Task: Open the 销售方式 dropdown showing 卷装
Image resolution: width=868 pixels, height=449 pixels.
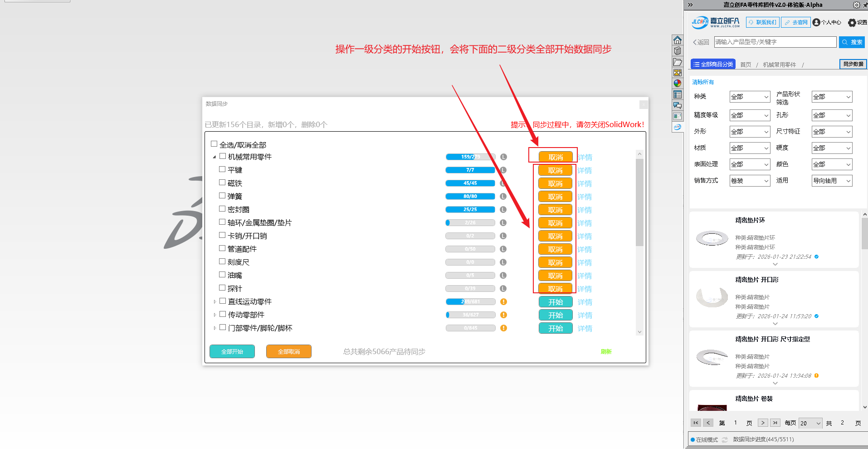Action: click(750, 181)
